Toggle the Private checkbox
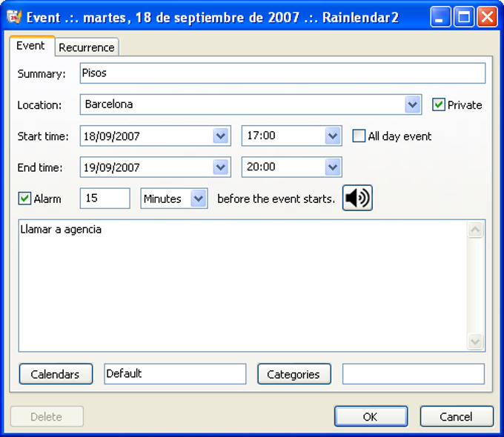Image resolution: width=504 pixels, height=437 pixels. 439,104
